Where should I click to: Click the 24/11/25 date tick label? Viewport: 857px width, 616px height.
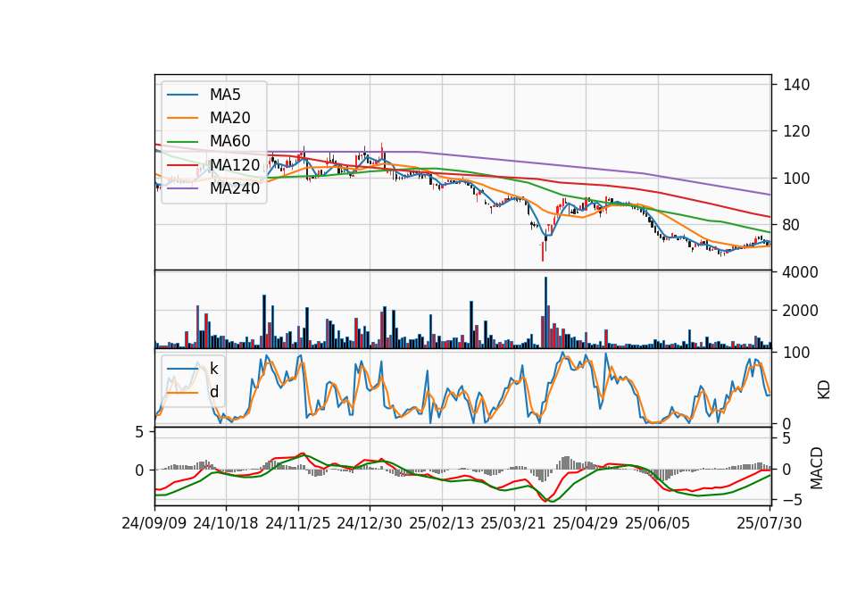point(298,523)
